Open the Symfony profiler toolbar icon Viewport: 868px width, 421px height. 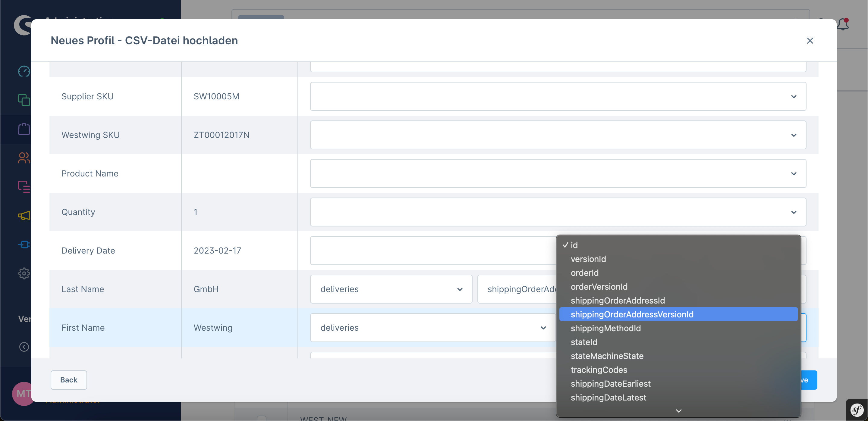coord(857,410)
